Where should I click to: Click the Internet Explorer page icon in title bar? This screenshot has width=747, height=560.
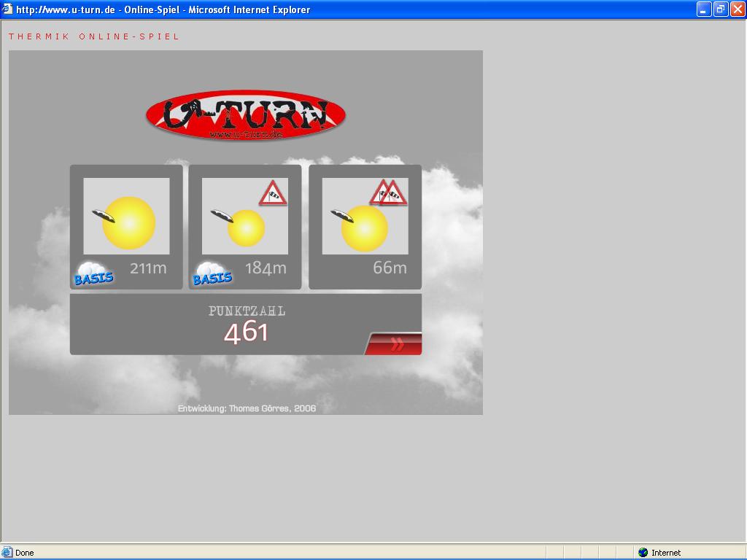click(7, 9)
